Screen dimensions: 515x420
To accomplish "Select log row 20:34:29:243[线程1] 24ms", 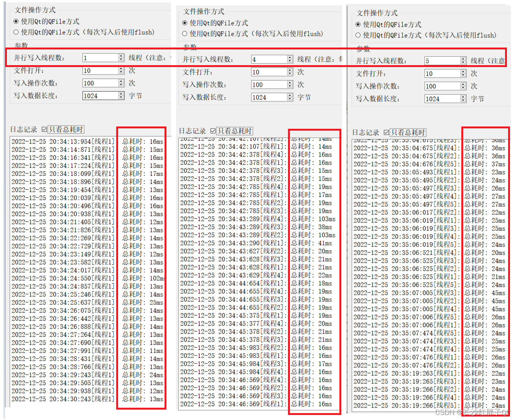I will point(87,375).
